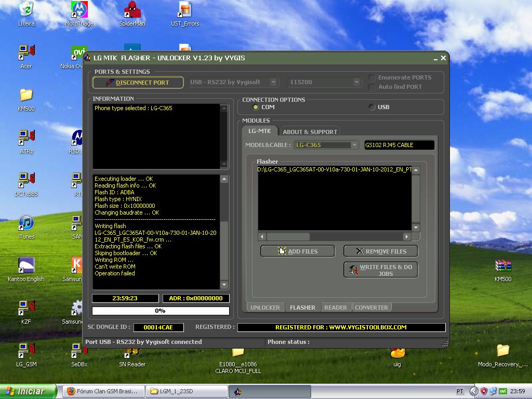Click ADD FILES button
The width and height of the screenshot is (532, 399).
pos(298,251)
